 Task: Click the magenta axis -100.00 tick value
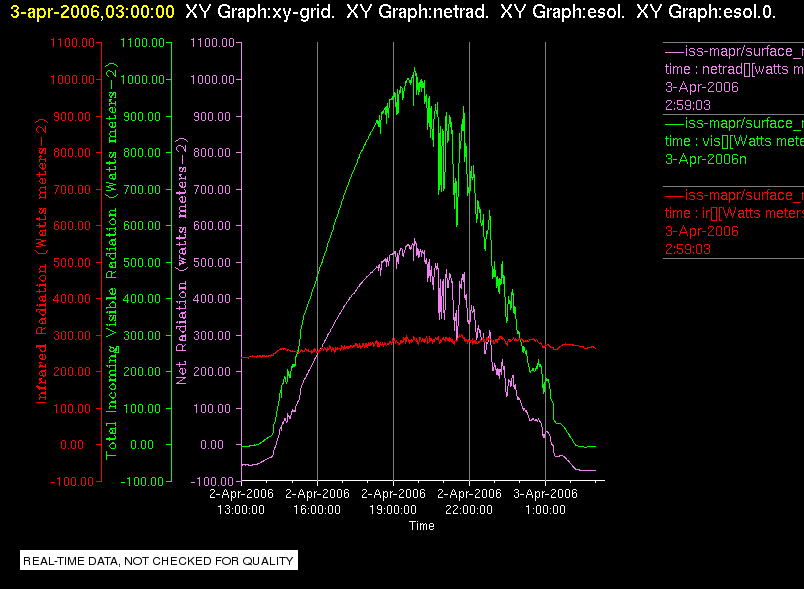pyautogui.click(x=212, y=481)
